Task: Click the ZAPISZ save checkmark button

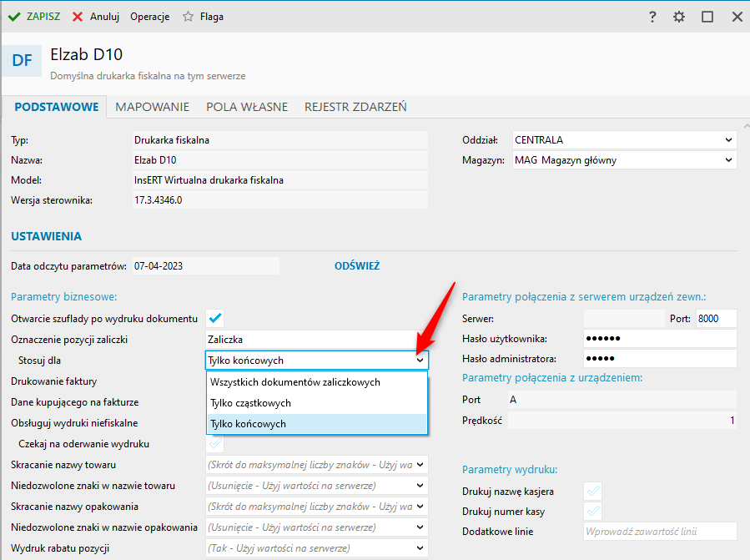Action: pos(34,17)
